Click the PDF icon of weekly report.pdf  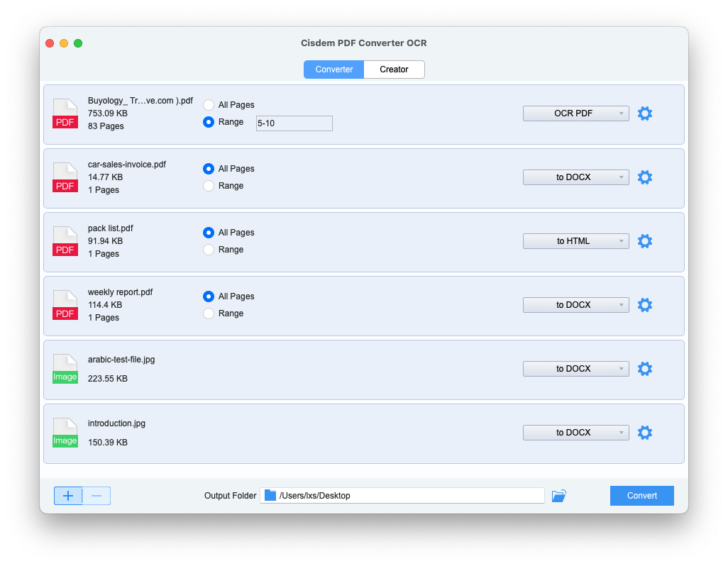pyautogui.click(x=65, y=305)
